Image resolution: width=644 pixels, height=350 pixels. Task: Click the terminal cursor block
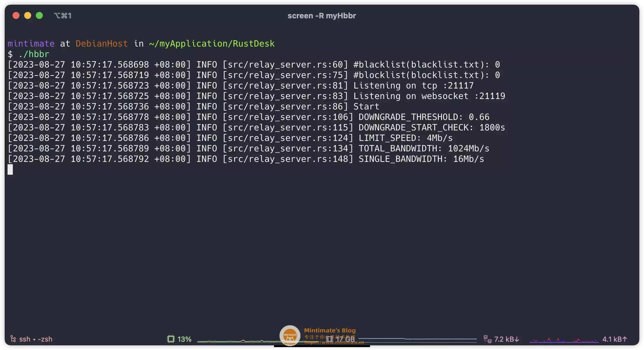click(10, 169)
